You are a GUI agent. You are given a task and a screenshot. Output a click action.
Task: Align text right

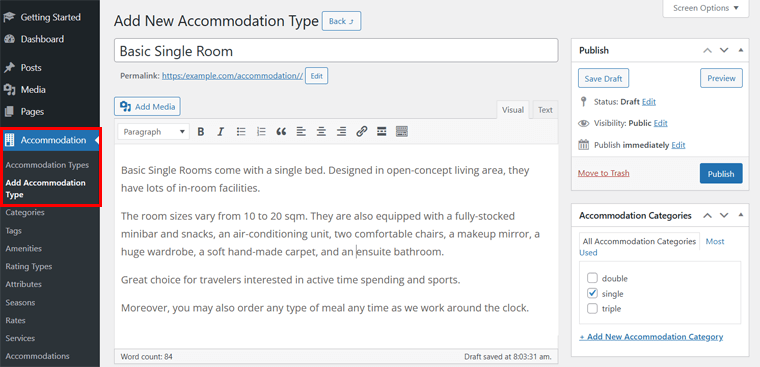342,131
